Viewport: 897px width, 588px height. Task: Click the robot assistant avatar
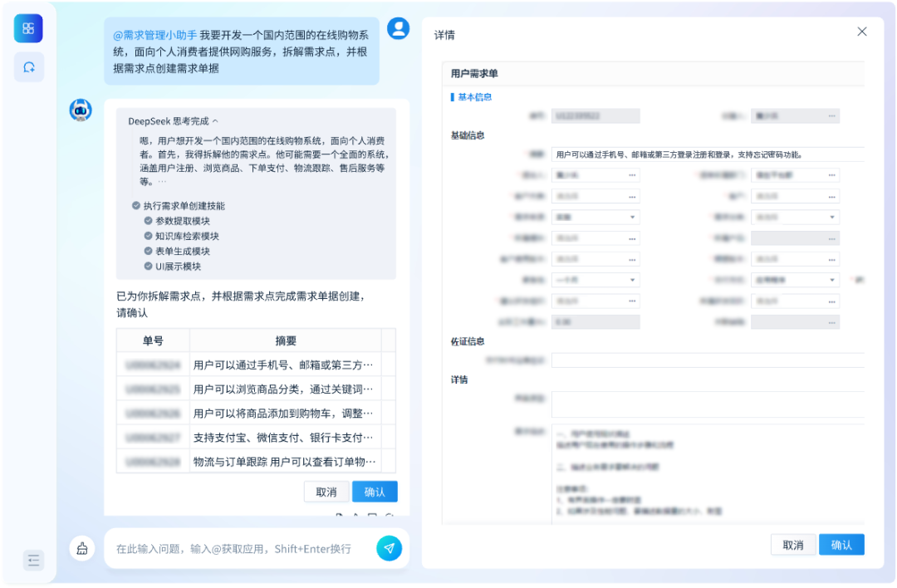[x=81, y=110]
